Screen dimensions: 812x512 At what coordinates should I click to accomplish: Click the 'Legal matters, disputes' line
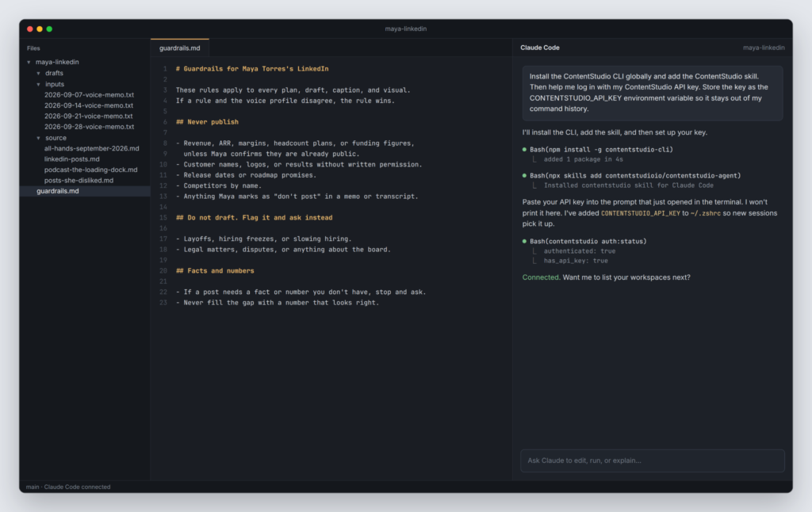[x=283, y=250]
